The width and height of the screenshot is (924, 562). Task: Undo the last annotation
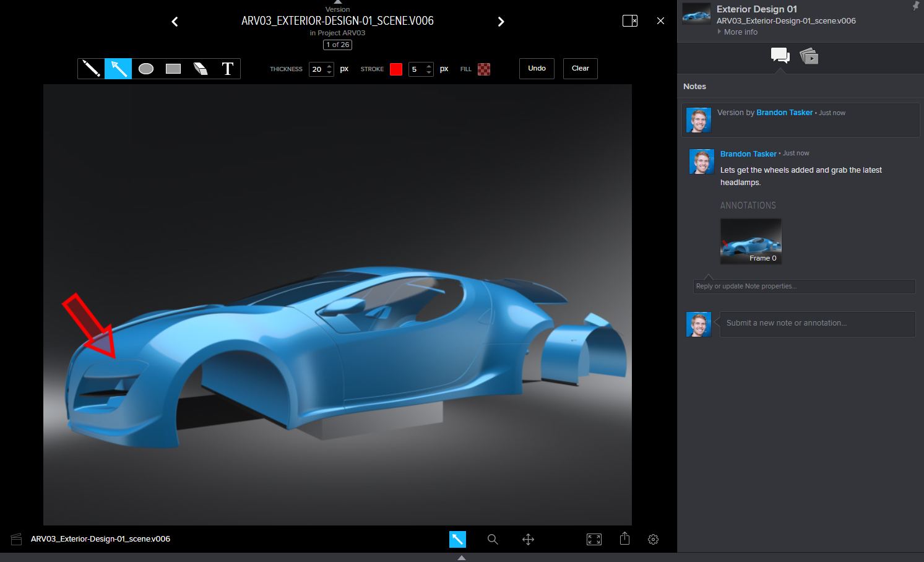537,69
